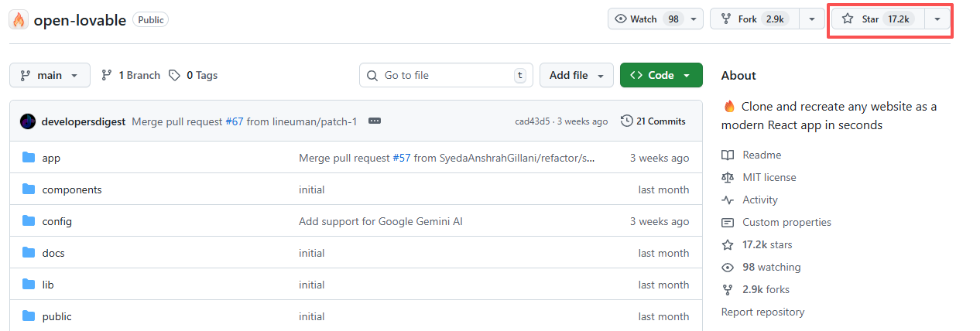Open the main branch selector dropdown
The height and width of the screenshot is (331, 980).
[x=50, y=75]
